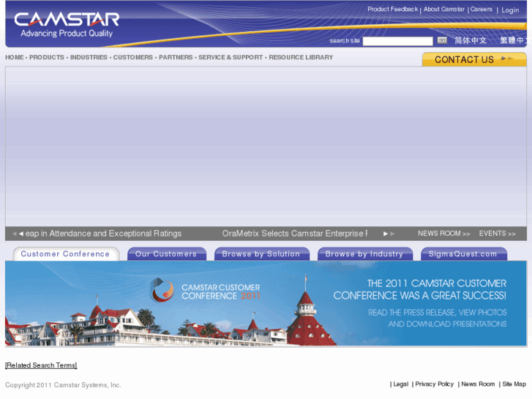Open SERVICE & SUPPORT menu

[x=231, y=57]
